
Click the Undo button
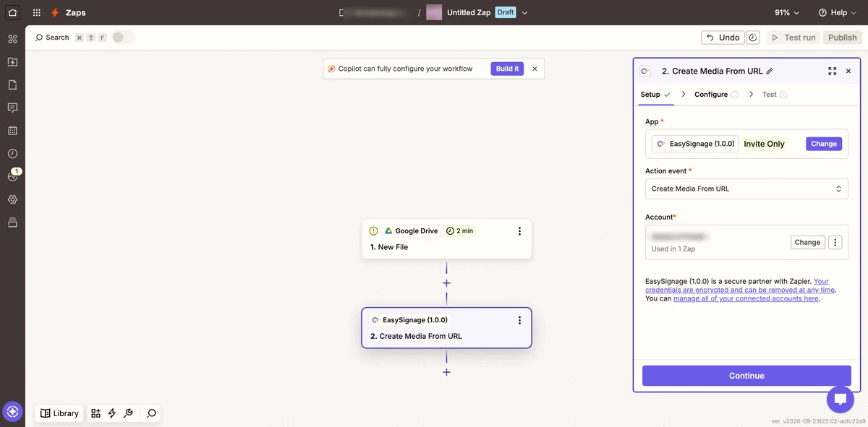tap(721, 38)
